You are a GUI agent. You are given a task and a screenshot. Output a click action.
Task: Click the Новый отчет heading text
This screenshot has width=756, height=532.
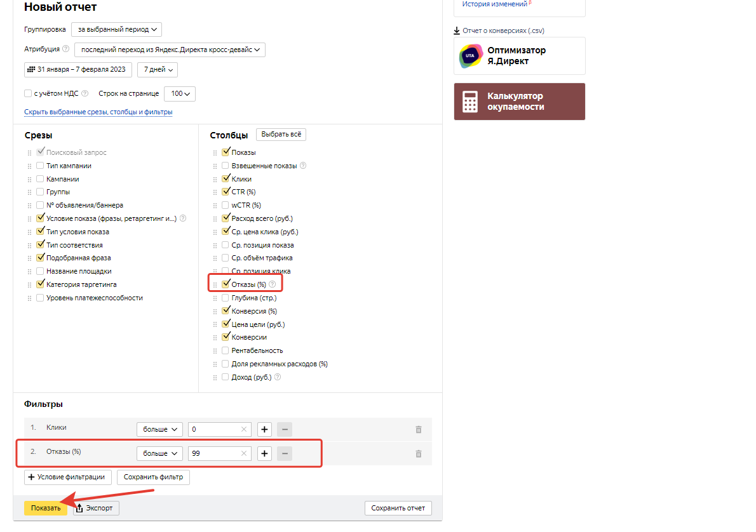pyautogui.click(x=60, y=7)
